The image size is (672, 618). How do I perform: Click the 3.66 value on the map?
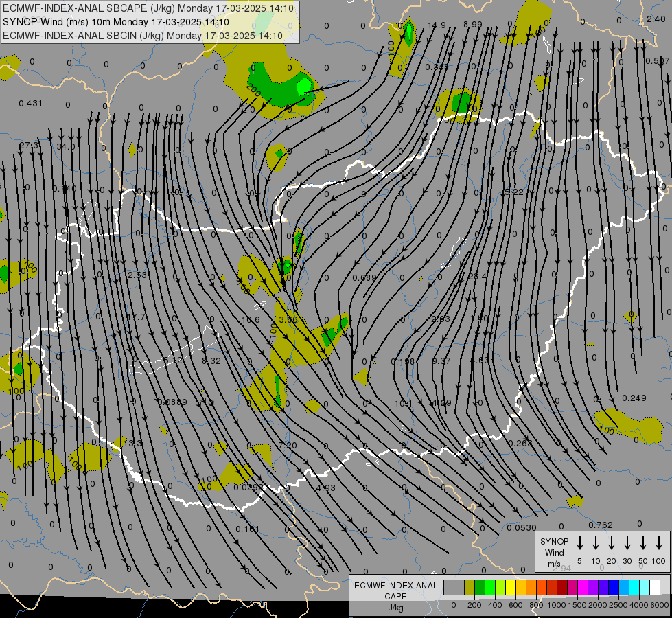click(288, 319)
